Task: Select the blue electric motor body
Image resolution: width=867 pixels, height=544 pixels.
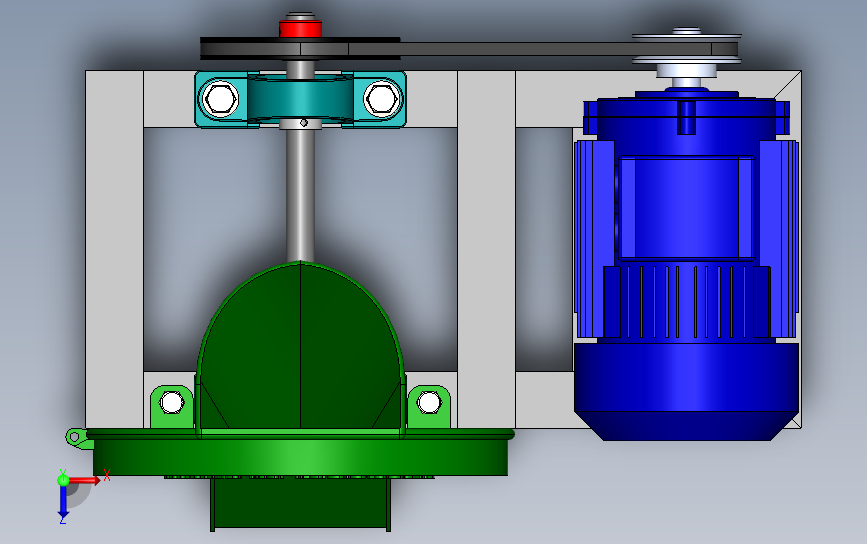Action: [686, 265]
